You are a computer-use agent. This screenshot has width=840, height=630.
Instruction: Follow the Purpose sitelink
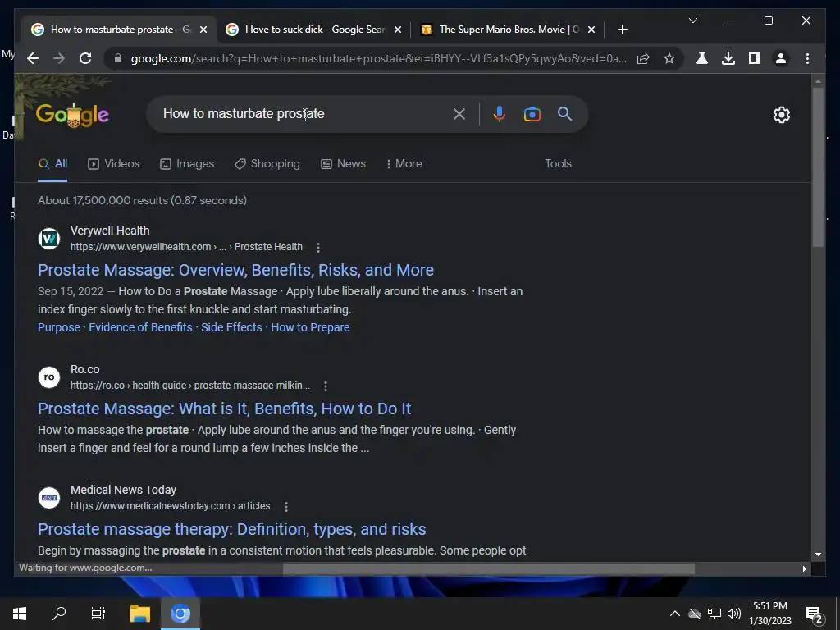[59, 327]
